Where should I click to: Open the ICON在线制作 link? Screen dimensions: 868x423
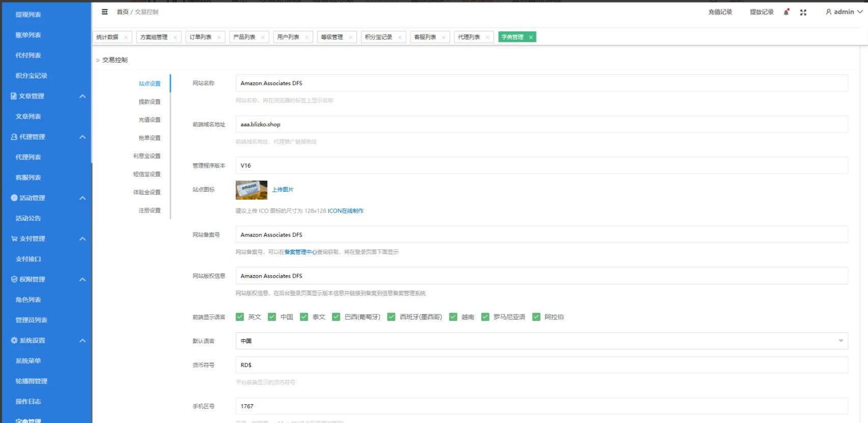click(345, 211)
